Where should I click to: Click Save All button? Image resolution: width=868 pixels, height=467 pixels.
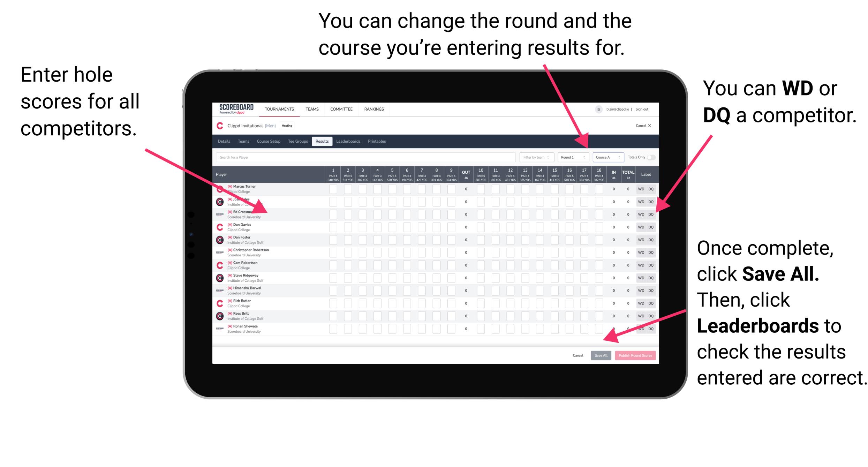tap(601, 355)
